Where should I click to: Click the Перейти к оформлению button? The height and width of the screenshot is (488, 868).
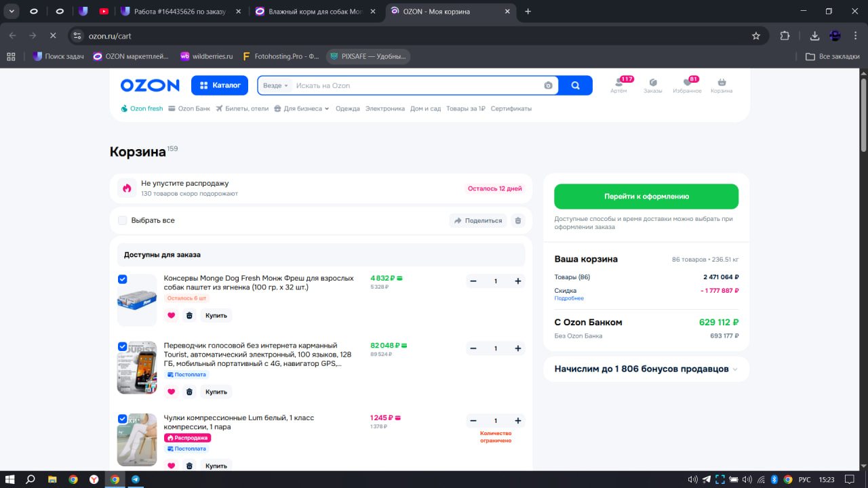pyautogui.click(x=646, y=197)
